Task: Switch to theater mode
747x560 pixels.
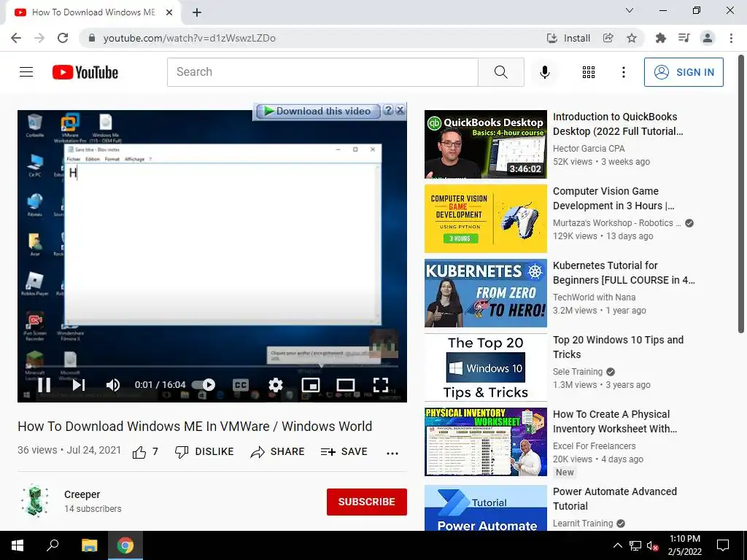Action: click(x=345, y=384)
